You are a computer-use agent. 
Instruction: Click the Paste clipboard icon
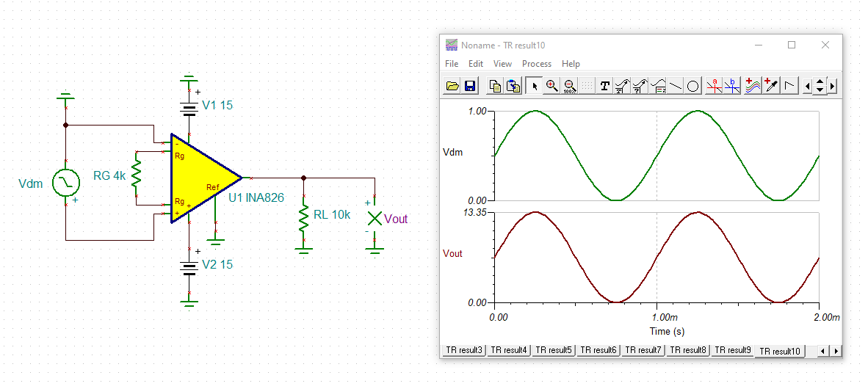click(513, 86)
